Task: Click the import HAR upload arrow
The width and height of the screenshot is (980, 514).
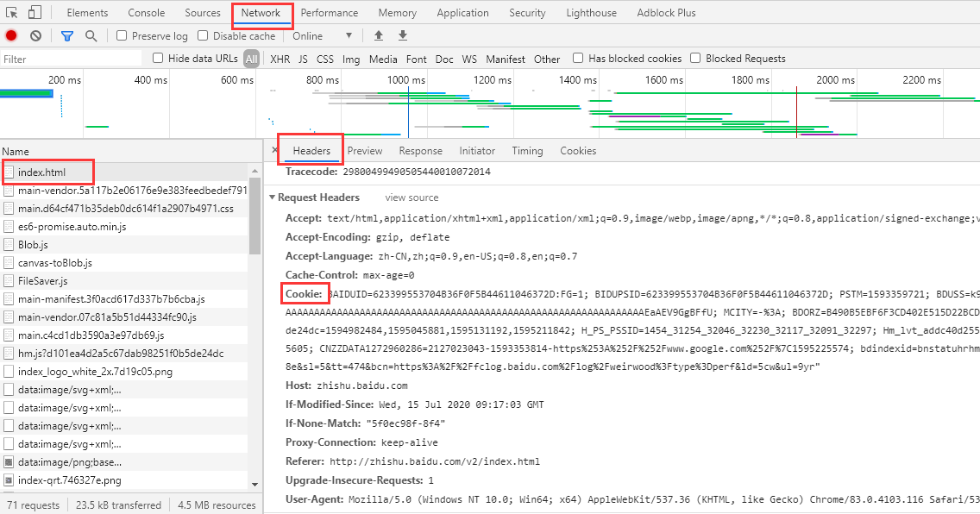Action: click(x=378, y=35)
